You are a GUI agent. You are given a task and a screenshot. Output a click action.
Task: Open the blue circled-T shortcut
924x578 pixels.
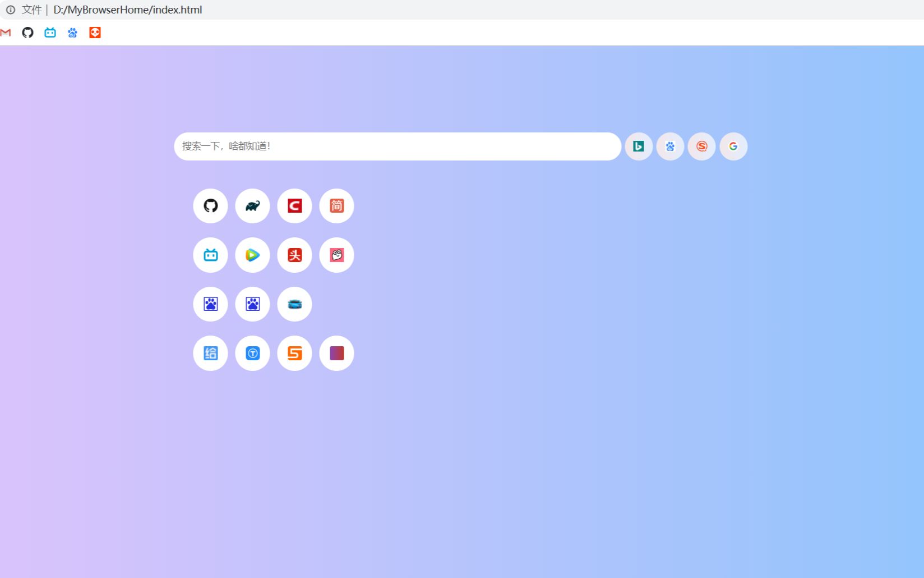click(x=252, y=354)
